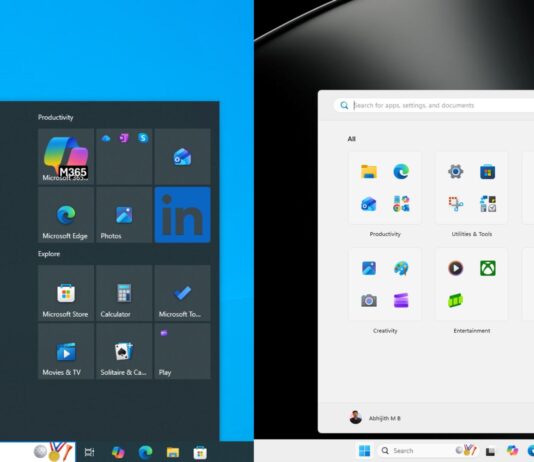Open the Outlook mail tile under Productivity
Image resolution: width=534 pixels, height=462 pixels.
click(x=183, y=157)
